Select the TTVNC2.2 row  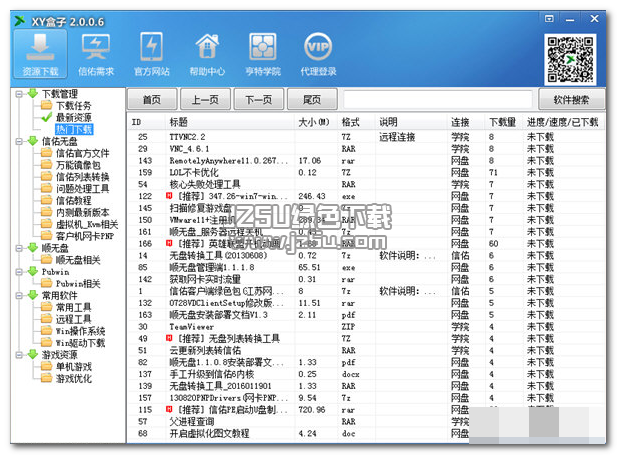pyautogui.click(x=366, y=137)
